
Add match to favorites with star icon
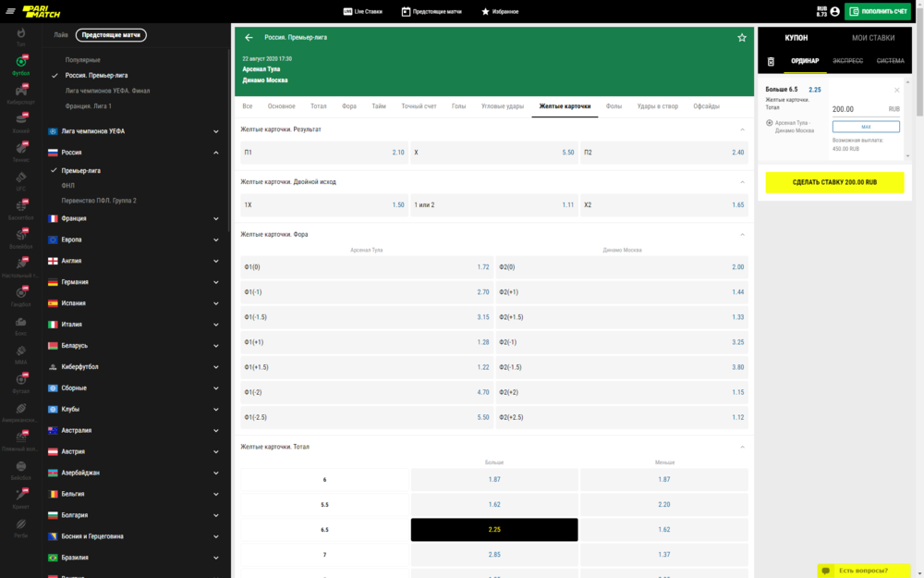742,38
